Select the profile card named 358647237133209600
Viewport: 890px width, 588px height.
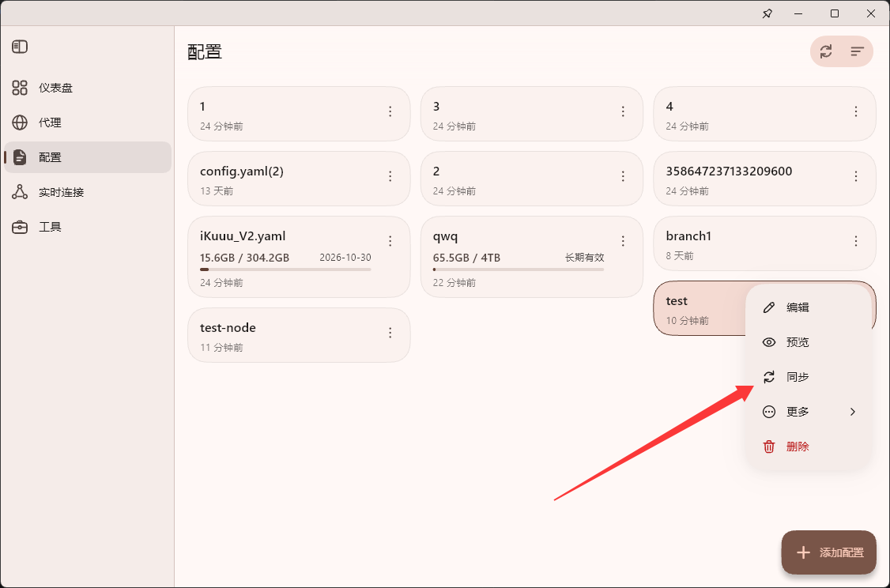764,179
